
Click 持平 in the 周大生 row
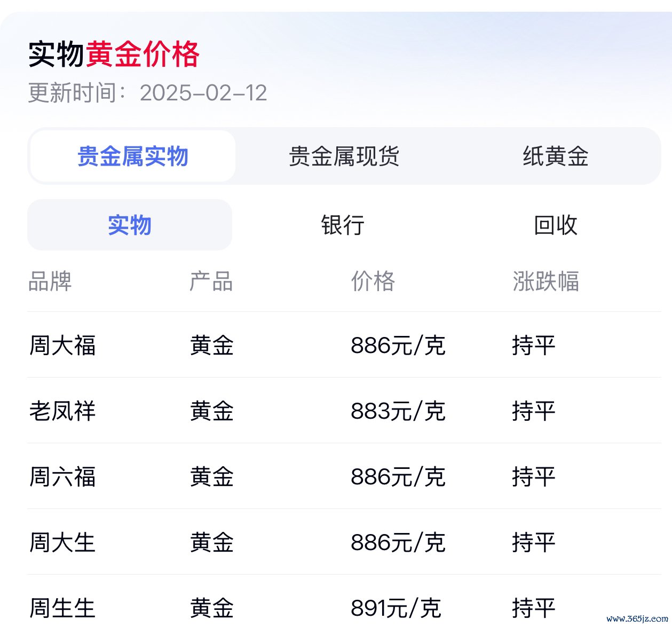tap(534, 542)
